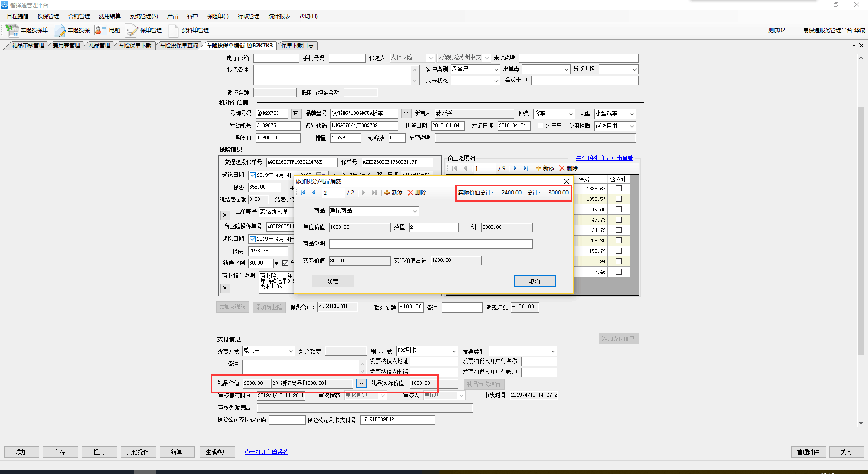Click the red delete icon in gift dialog

click(x=410, y=193)
